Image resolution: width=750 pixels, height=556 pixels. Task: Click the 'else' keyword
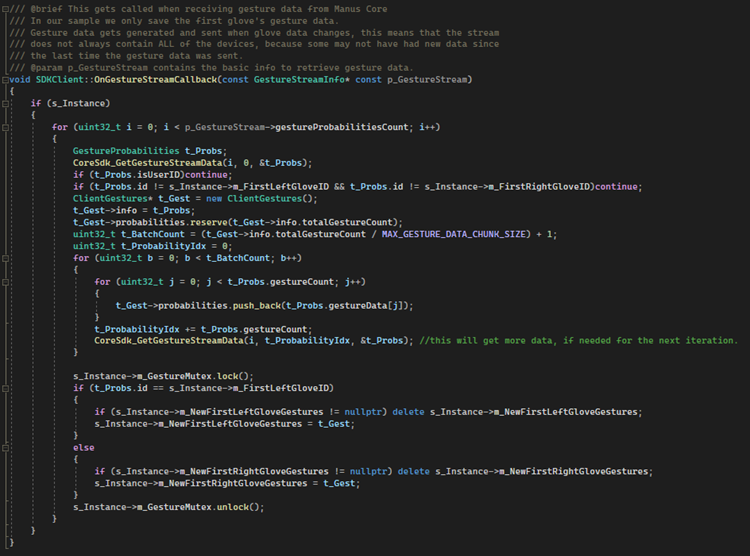tap(84, 448)
